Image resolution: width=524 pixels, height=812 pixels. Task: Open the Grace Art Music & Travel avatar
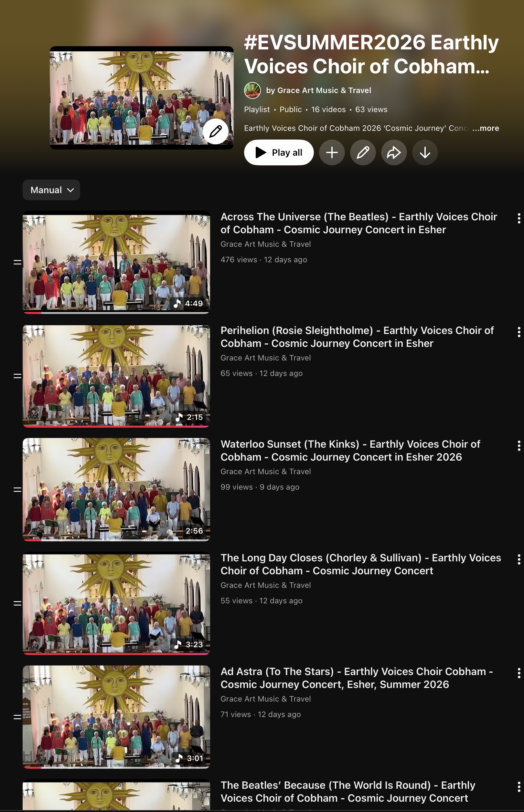pos(252,90)
